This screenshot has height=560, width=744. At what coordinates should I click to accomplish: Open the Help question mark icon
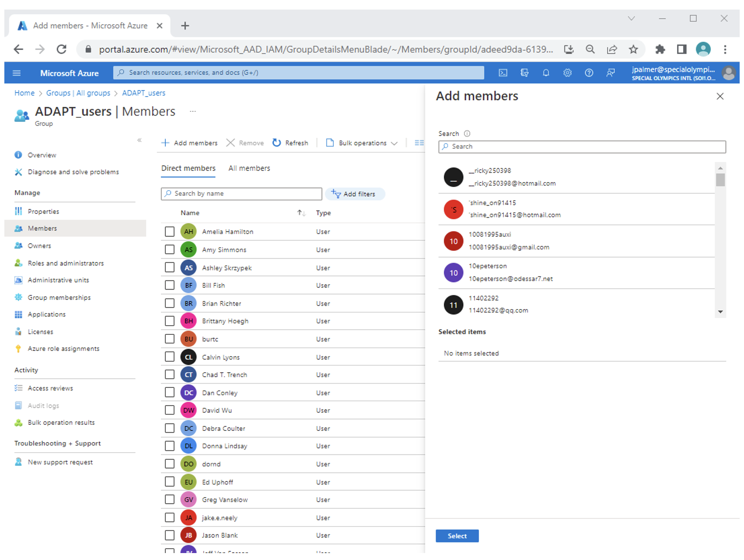(x=589, y=73)
